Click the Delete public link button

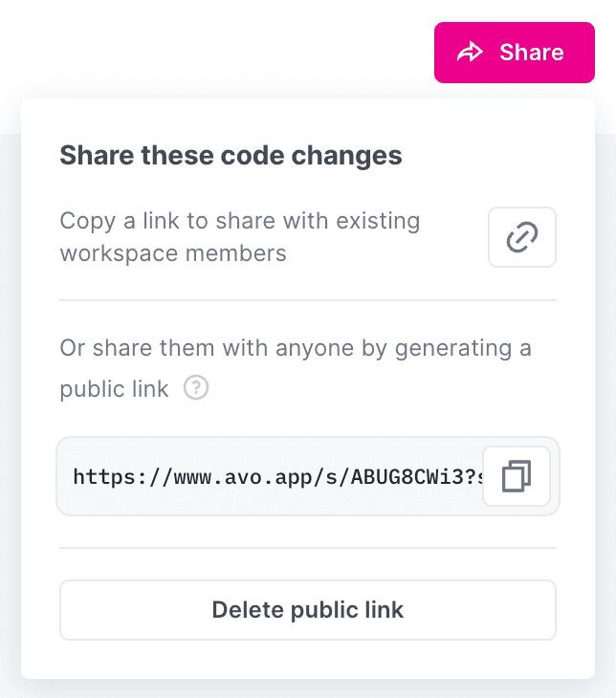coord(308,610)
